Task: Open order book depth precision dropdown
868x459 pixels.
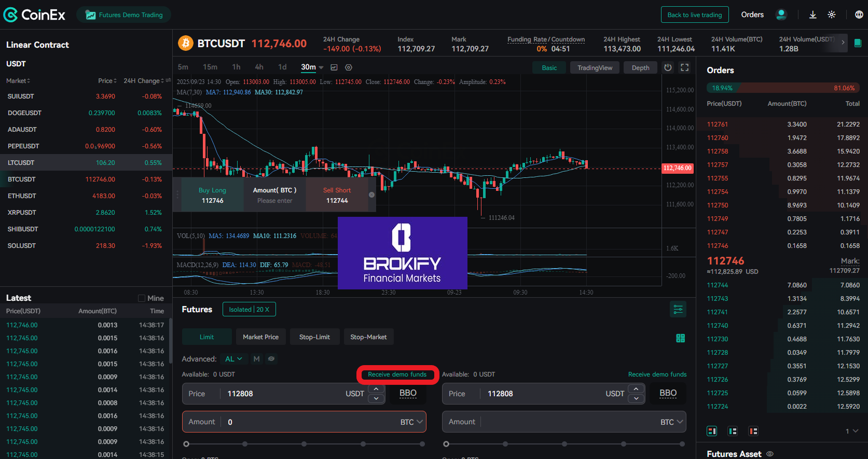Action: pos(852,431)
